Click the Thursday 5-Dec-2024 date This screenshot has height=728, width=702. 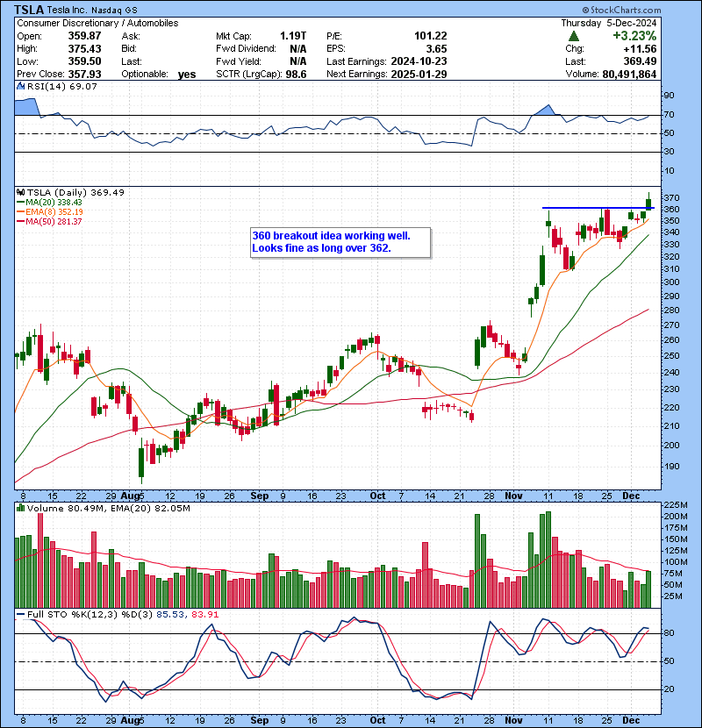[609, 23]
